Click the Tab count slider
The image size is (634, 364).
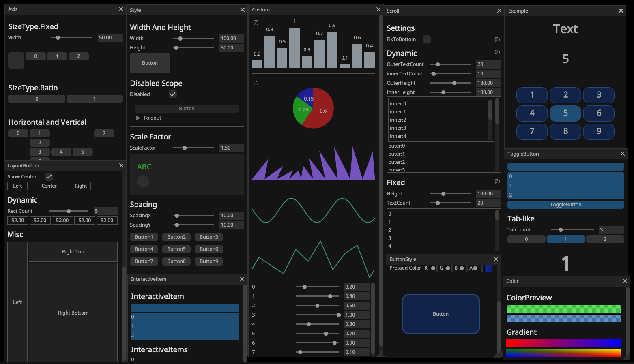[572, 230]
